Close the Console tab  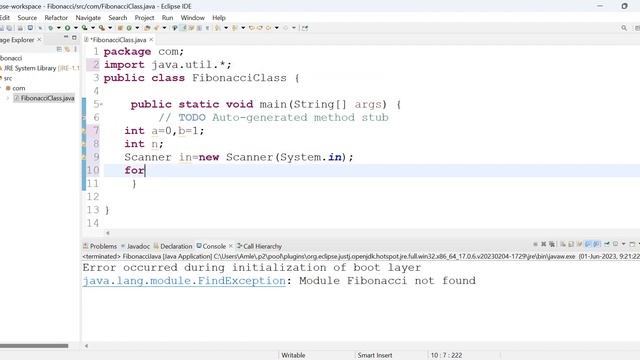231,246
